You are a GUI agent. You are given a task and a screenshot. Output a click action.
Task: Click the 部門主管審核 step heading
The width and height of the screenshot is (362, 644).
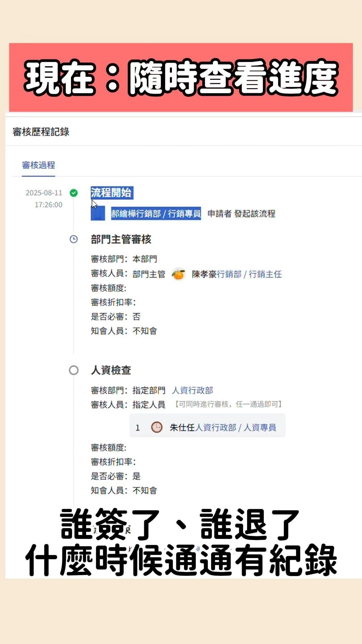121,239
